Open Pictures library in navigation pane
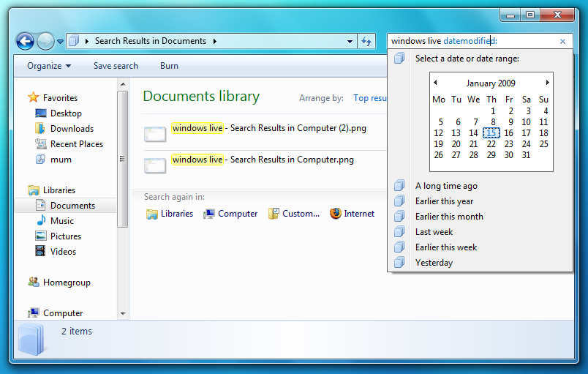Image resolution: width=588 pixels, height=374 pixels. [x=65, y=236]
